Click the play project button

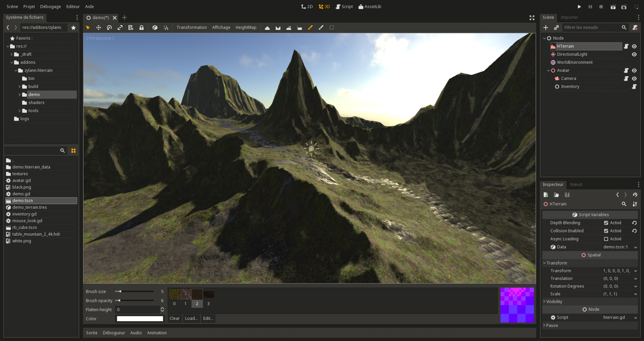pyautogui.click(x=579, y=7)
